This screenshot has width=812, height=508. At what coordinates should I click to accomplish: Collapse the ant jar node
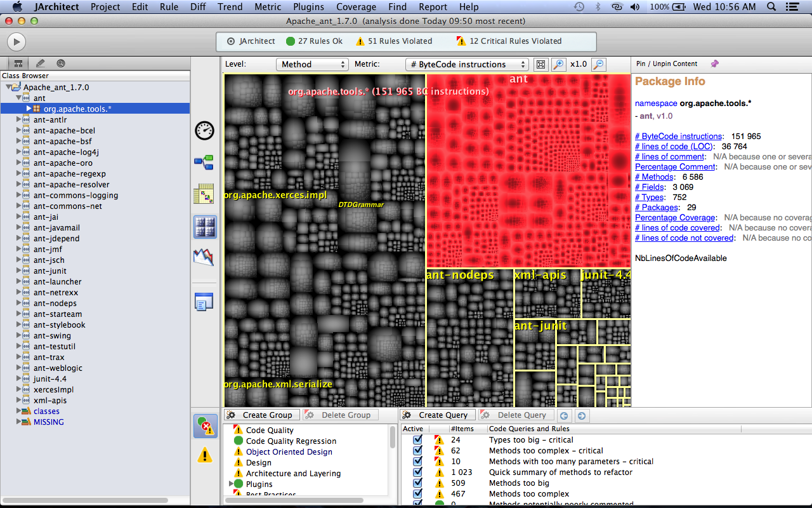point(18,98)
